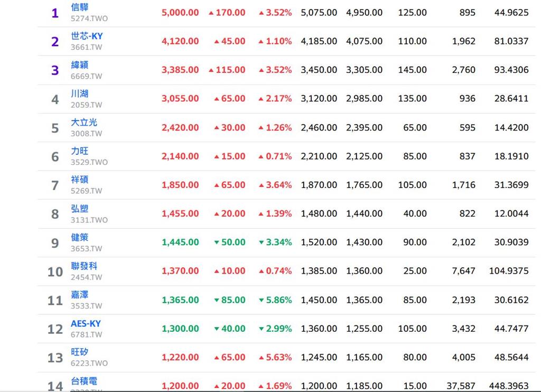Select ticker code 2454.TW
541x392 pixels.
point(87,277)
